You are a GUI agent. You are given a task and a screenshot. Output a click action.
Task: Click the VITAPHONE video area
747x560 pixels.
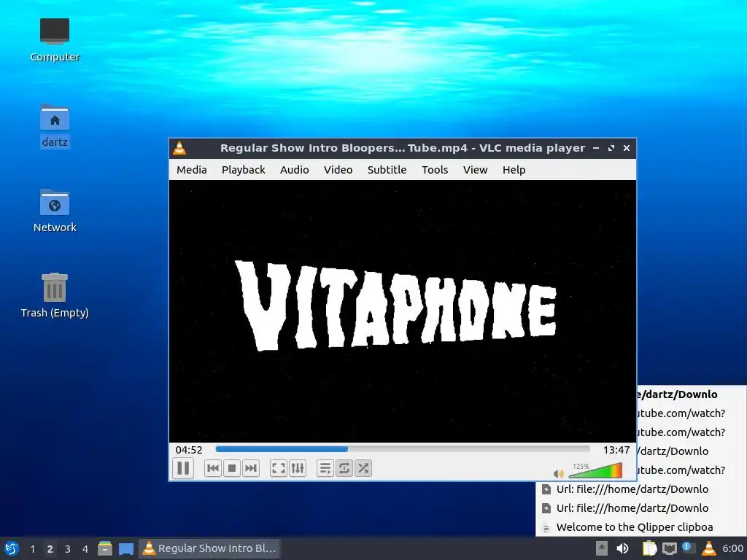[403, 311]
